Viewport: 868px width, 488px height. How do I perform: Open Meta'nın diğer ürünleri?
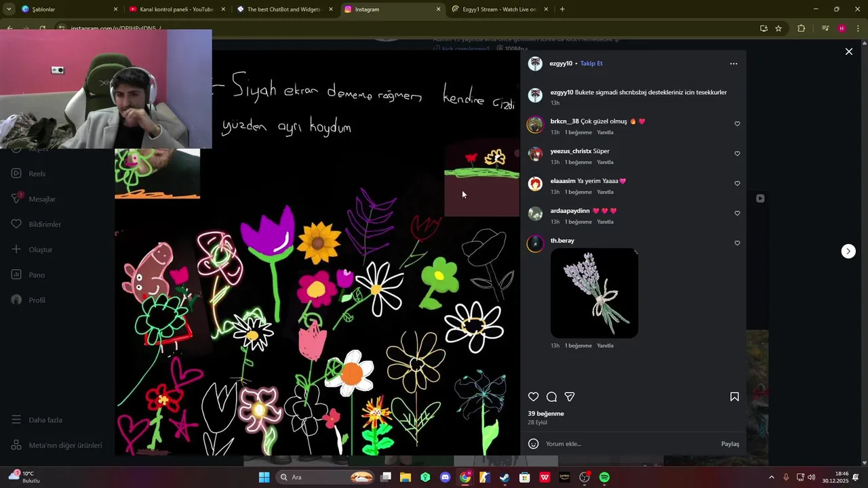pos(56,445)
